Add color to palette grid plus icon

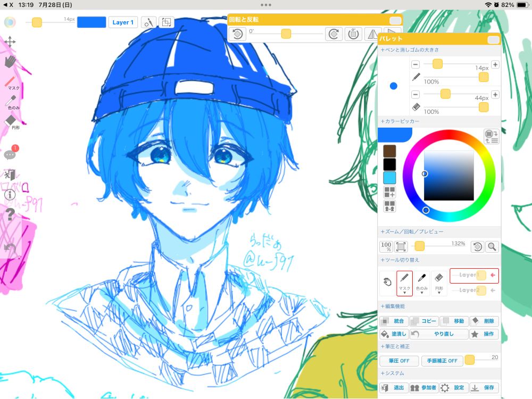[x=389, y=192]
